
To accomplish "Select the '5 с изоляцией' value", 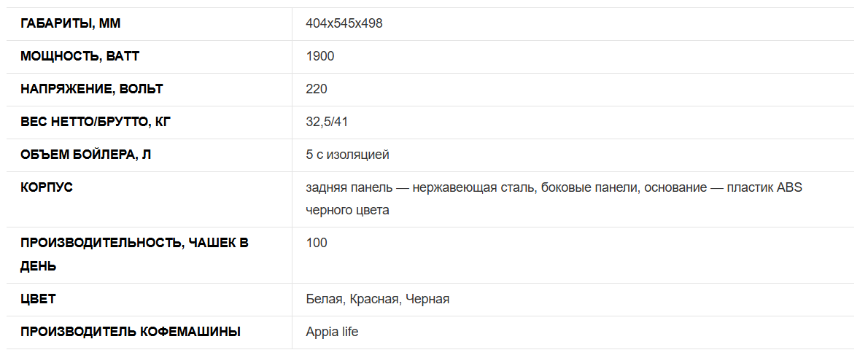I will pyautogui.click(x=348, y=155).
